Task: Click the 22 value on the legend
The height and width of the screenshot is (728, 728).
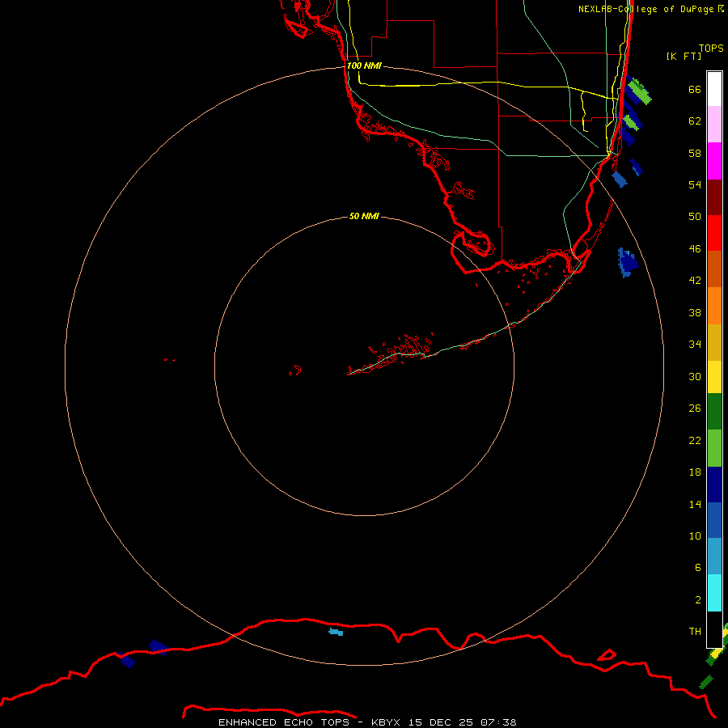Action: 695,441
